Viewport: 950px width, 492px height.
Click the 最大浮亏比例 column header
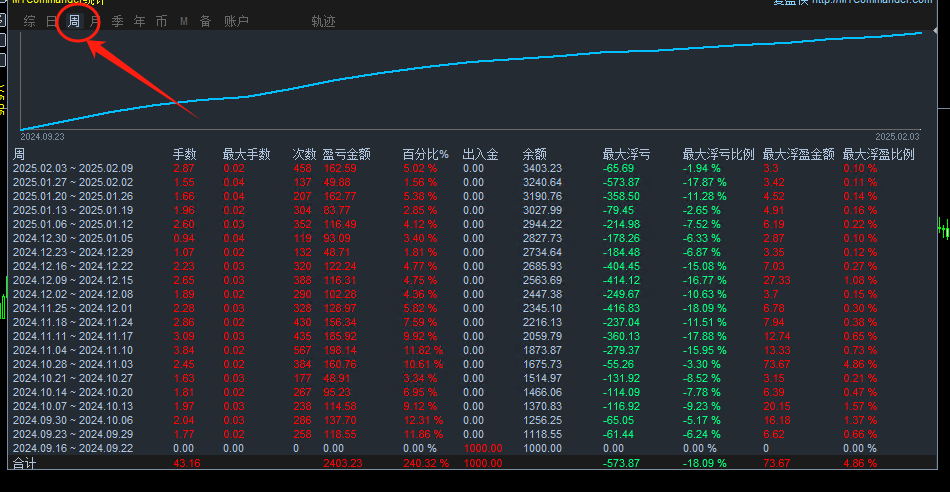pos(719,155)
